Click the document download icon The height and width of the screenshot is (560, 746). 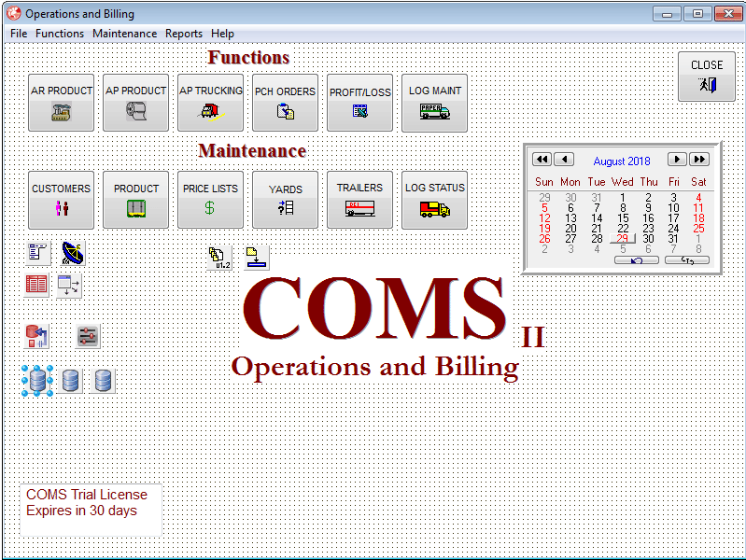[257, 258]
